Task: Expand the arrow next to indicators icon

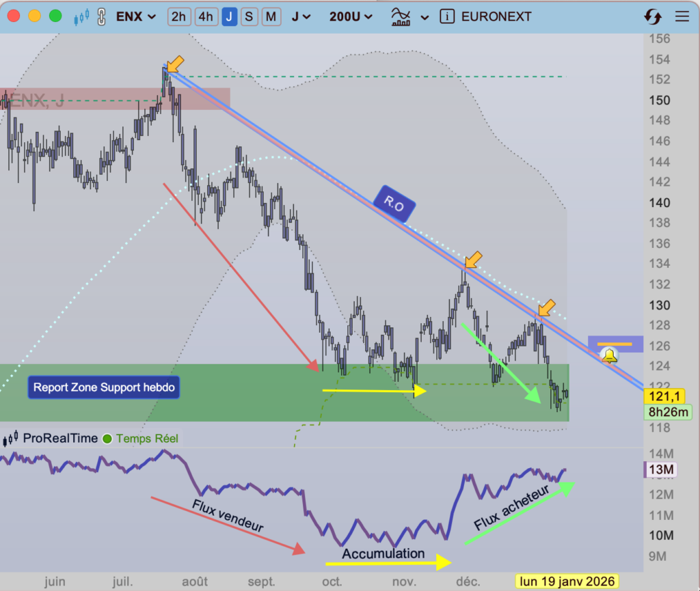Action: [425, 16]
